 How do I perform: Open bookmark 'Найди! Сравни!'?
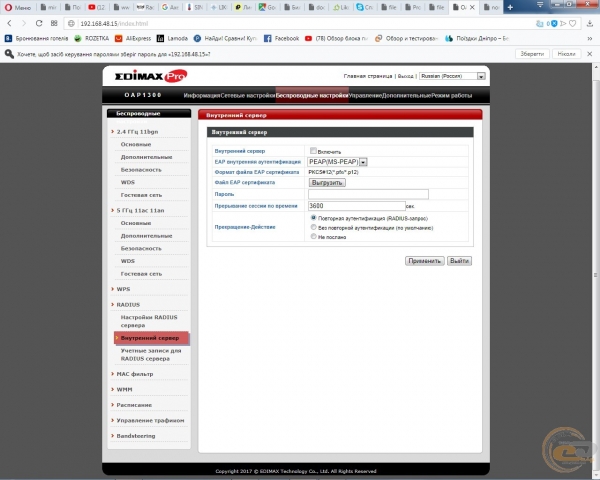coord(226,38)
